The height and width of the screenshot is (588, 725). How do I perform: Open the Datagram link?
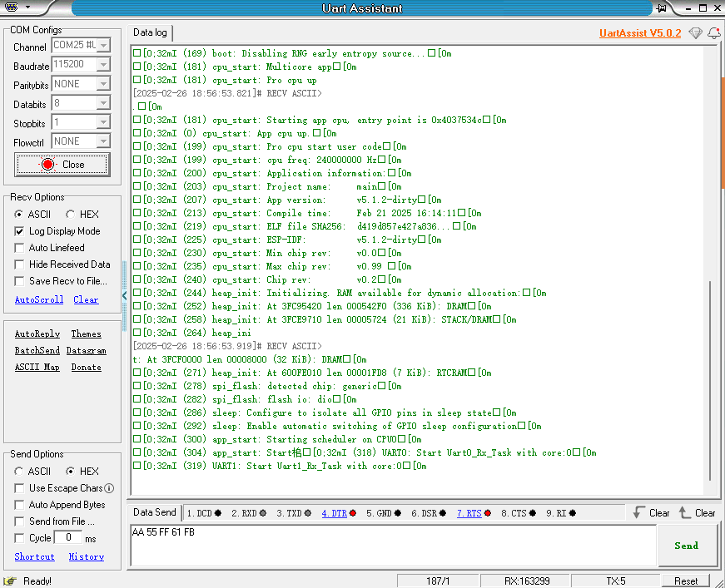[x=86, y=351]
